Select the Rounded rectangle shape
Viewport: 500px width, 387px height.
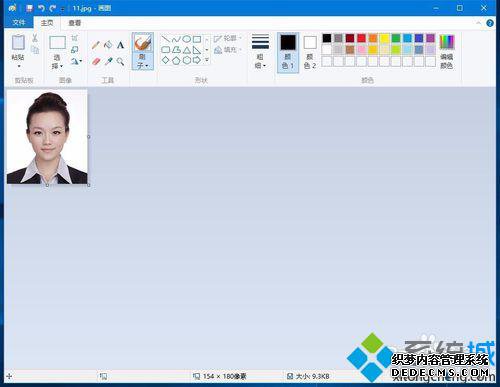pyautogui.click(x=166, y=50)
